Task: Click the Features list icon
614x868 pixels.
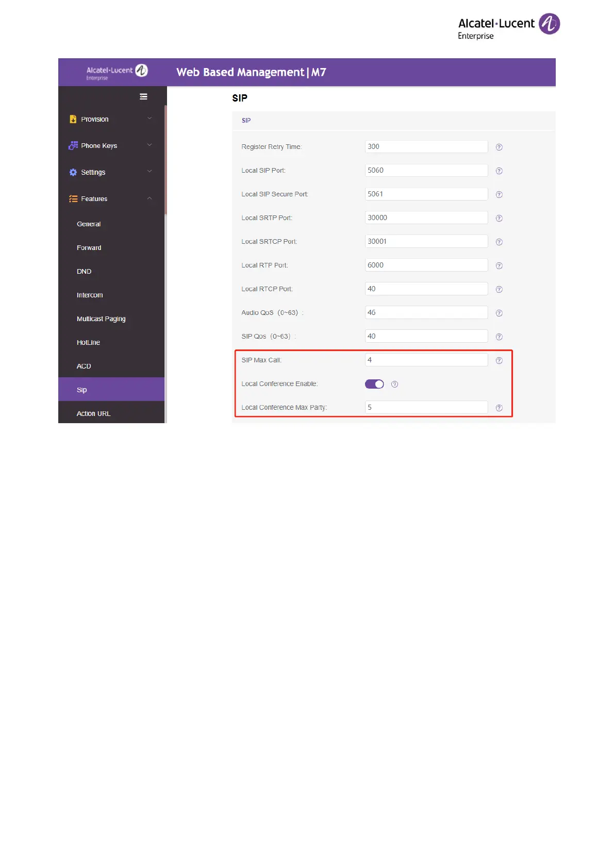Action: click(73, 199)
